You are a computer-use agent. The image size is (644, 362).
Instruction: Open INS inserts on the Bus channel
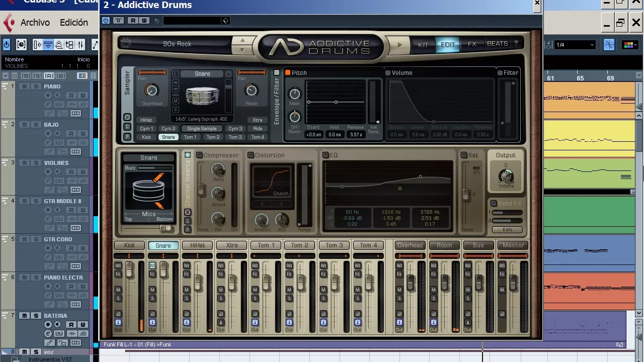(468, 265)
